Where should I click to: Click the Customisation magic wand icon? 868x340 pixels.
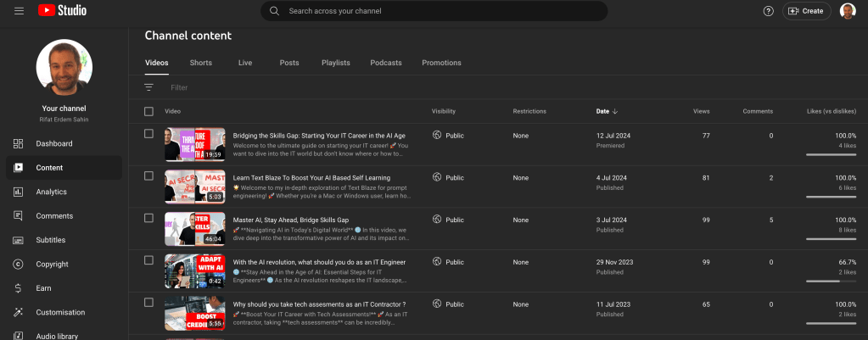click(x=19, y=312)
